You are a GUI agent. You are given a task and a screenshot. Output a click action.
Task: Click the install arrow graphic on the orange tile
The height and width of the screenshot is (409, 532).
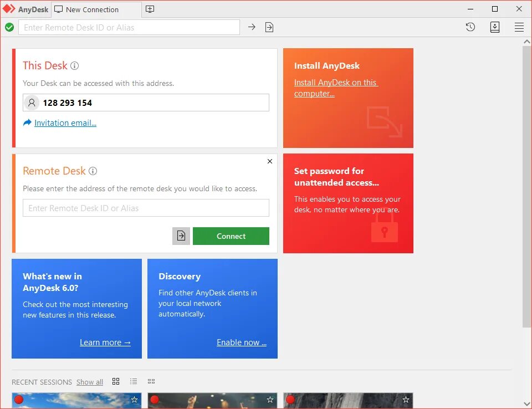(385, 122)
